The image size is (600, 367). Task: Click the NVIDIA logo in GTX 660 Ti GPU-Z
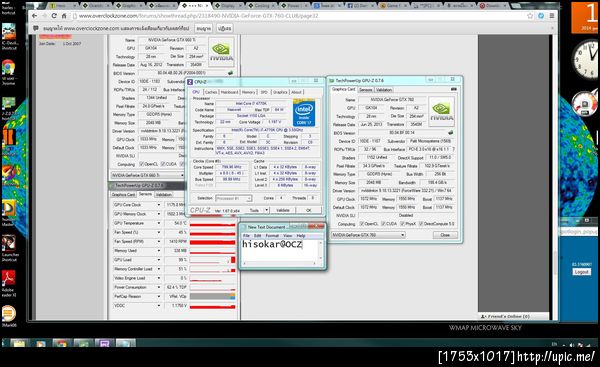coord(221,52)
